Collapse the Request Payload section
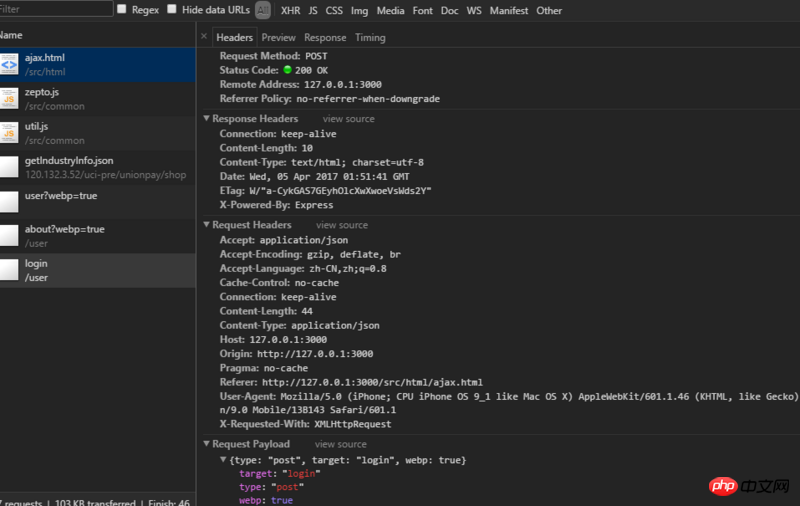The width and height of the screenshot is (800, 506). tap(206, 444)
